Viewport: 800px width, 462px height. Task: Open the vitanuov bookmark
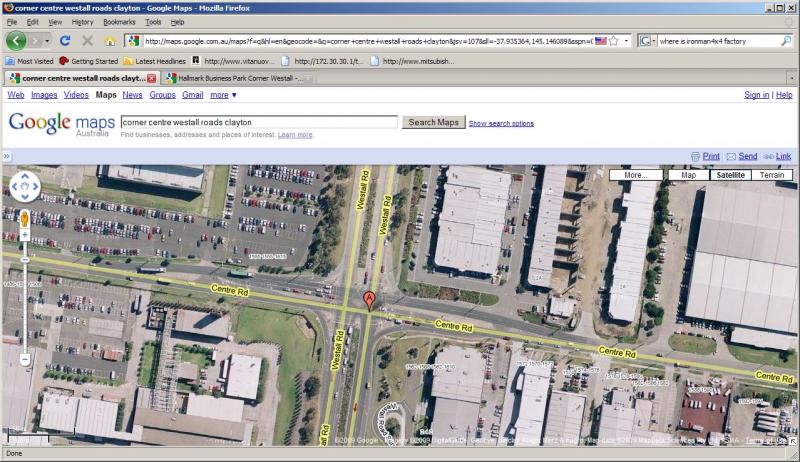pyautogui.click(x=233, y=61)
